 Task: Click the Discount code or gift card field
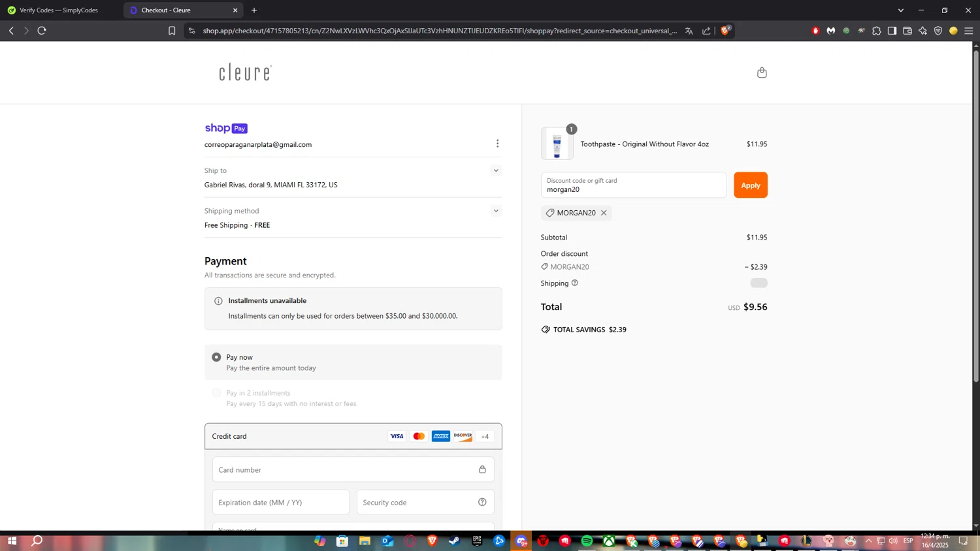pos(634,185)
